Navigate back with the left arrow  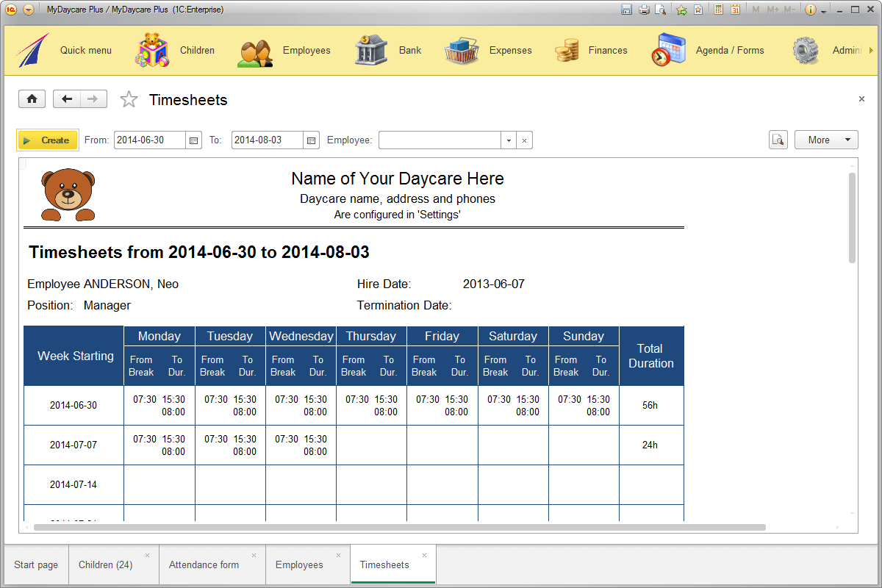coord(67,99)
